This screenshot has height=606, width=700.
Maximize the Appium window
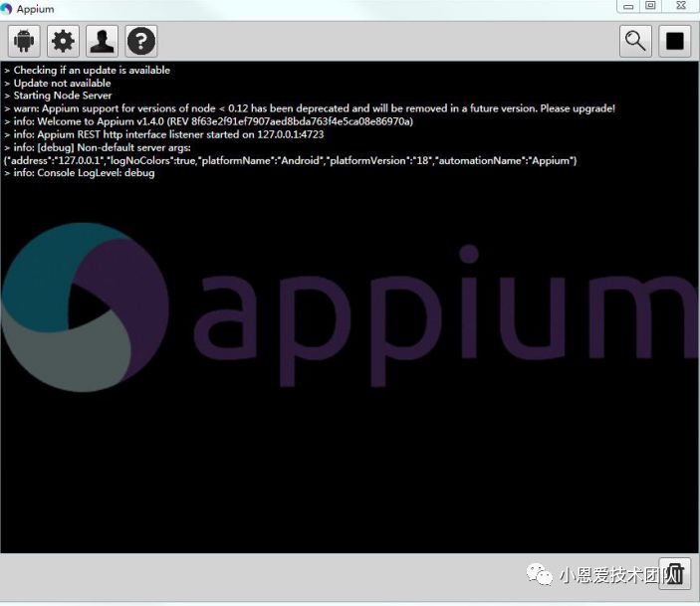651,6
